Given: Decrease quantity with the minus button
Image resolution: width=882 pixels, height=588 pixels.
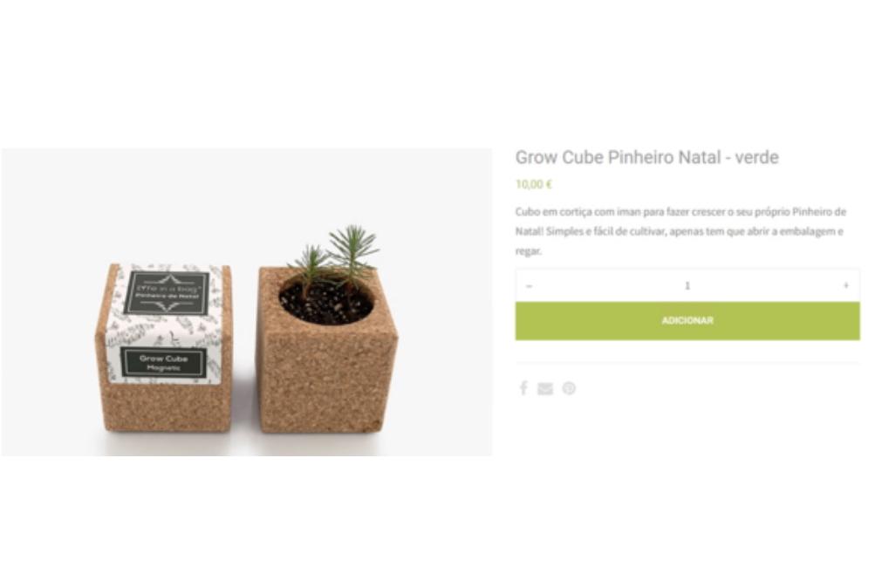Looking at the screenshot, I should point(529,286).
